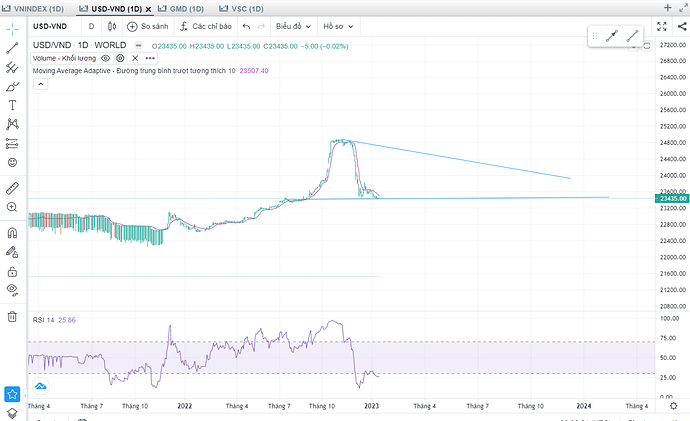Toggle visibility of the Volume indicator
This screenshot has height=421, width=690.
(x=105, y=59)
